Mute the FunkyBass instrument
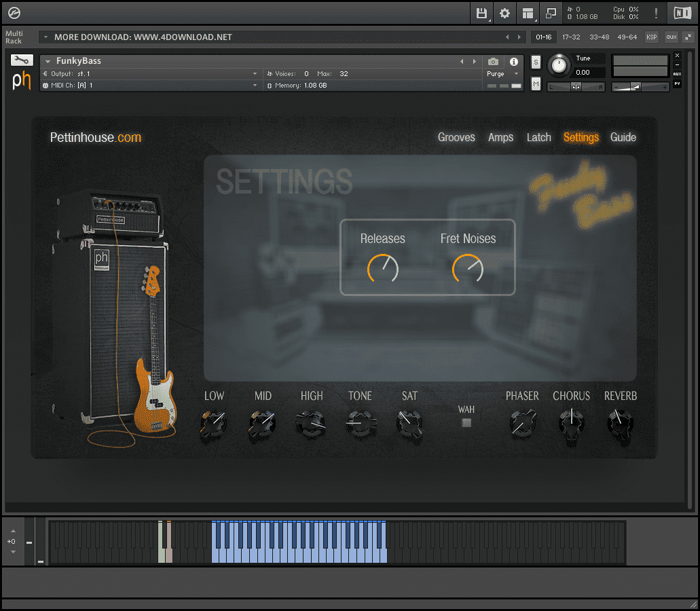This screenshot has width=700, height=611. click(x=536, y=84)
